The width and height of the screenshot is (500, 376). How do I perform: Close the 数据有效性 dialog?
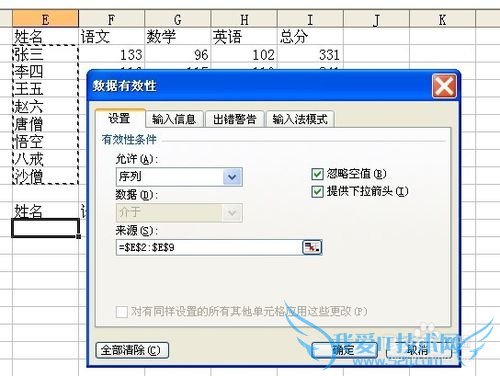point(444,86)
